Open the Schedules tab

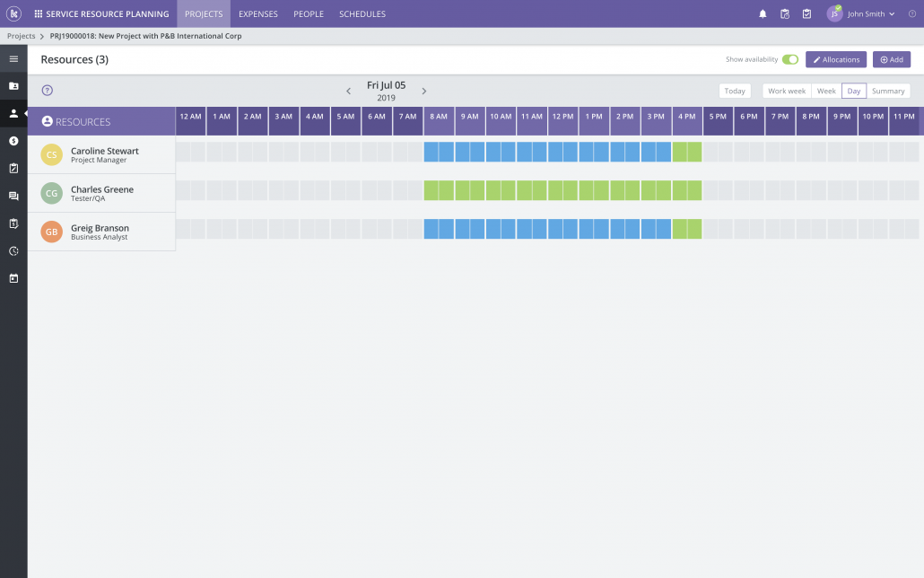[362, 13]
